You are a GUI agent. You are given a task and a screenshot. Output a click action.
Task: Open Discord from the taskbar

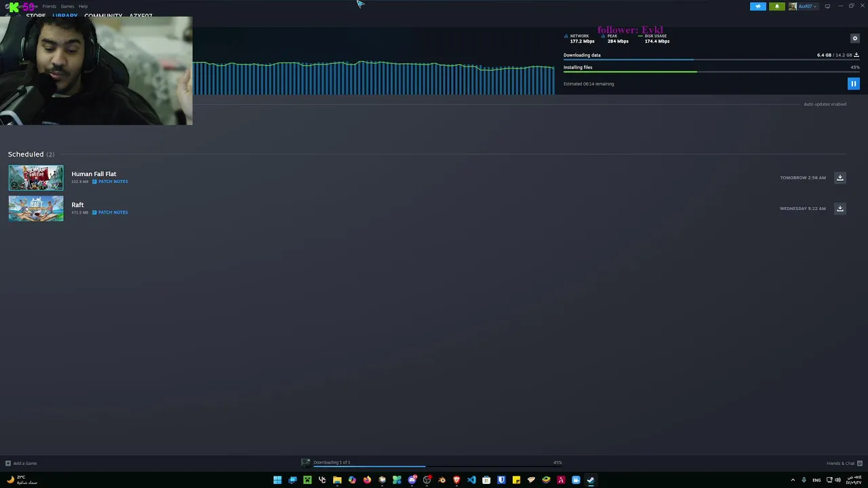412,480
